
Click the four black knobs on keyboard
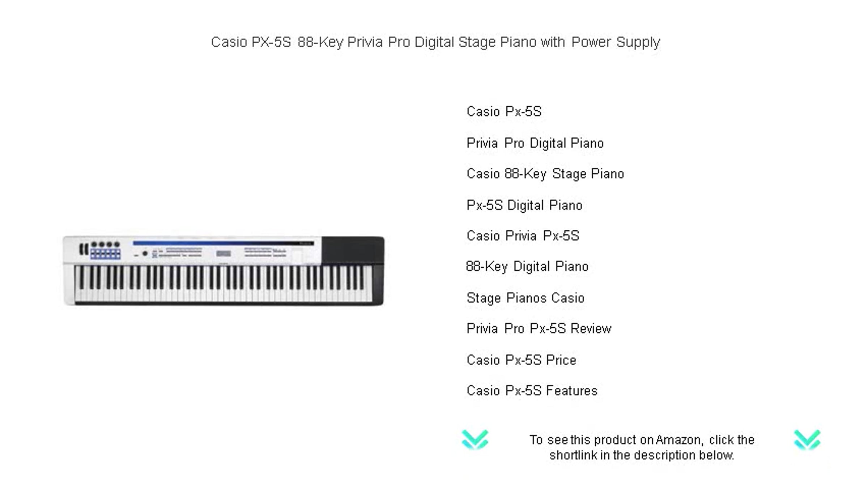pos(105,244)
